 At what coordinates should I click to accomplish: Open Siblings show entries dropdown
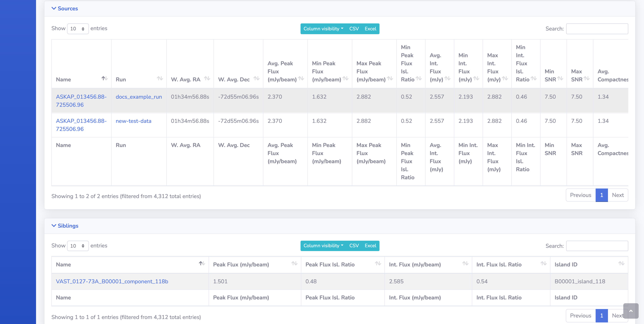pyautogui.click(x=78, y=246)
